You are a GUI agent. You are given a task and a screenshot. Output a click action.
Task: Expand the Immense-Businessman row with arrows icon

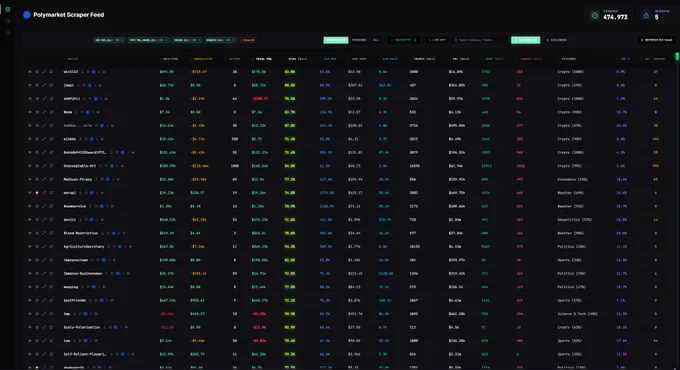click(x=44, y=273)
